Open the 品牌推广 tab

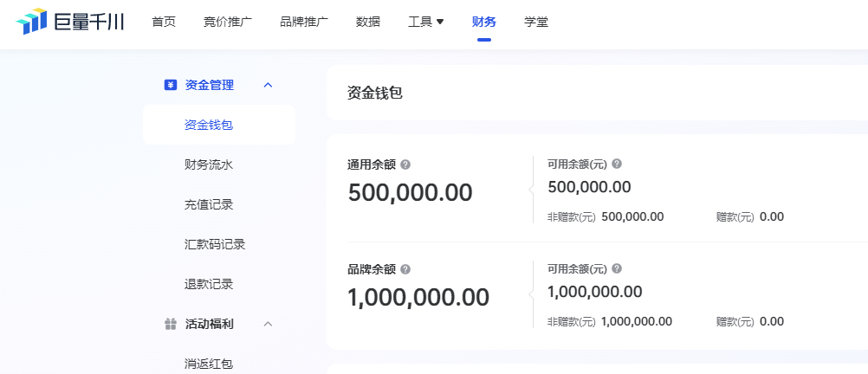[x=304, y=23]
